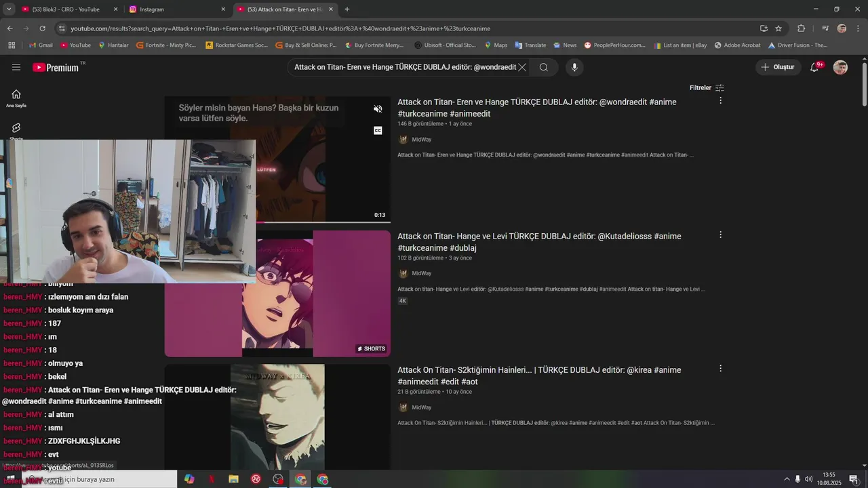Open Chrome three-dot menu
The width and height of the screenshot is (868, 488).
coord(859,28)
